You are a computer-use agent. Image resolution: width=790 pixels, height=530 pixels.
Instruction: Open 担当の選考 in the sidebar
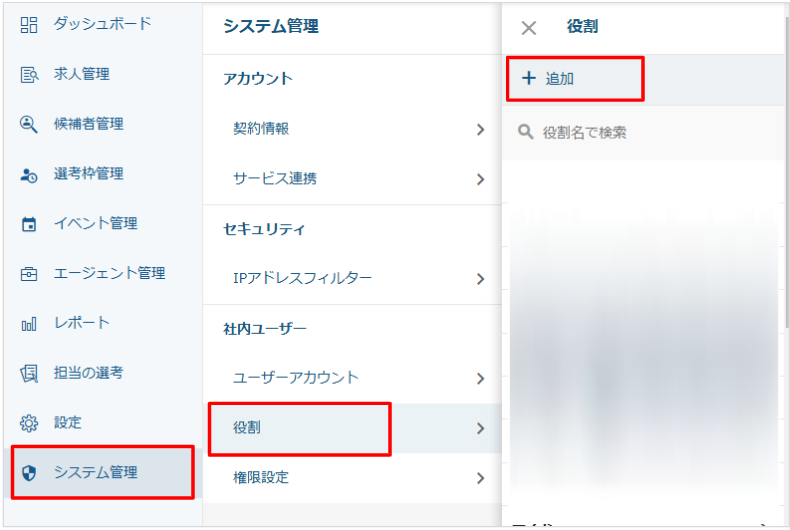click(x=88, y=373)
